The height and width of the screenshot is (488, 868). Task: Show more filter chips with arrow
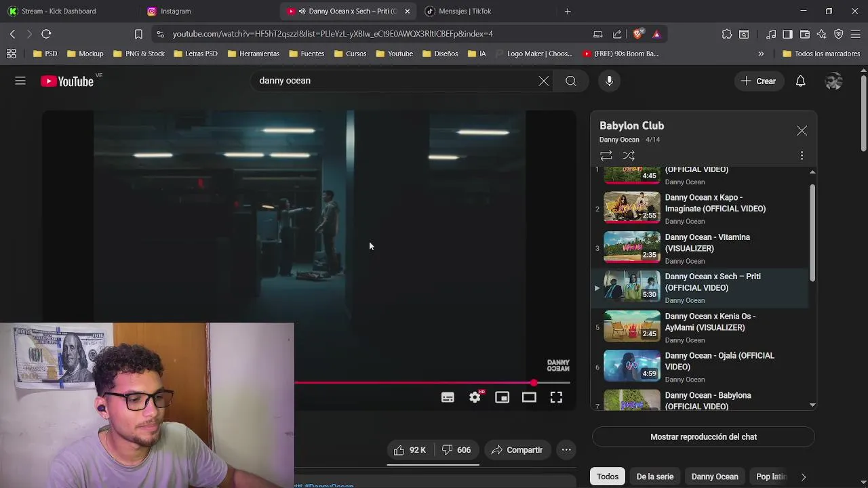[x=804, y=476]
